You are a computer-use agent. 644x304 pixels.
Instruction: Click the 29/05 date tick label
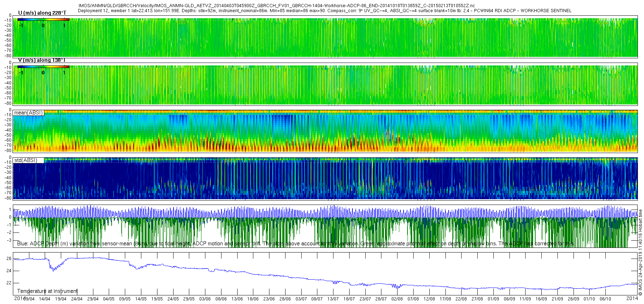pos(189,299)
